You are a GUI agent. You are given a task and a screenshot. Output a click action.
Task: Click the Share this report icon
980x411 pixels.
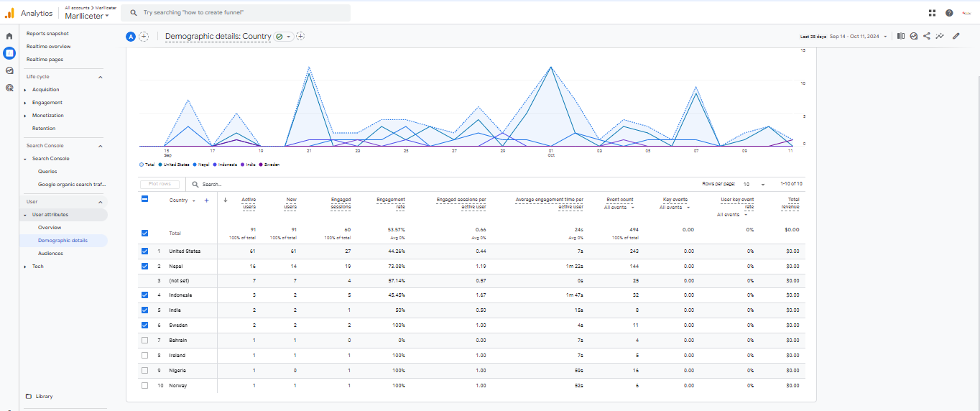tap(927, 36)
